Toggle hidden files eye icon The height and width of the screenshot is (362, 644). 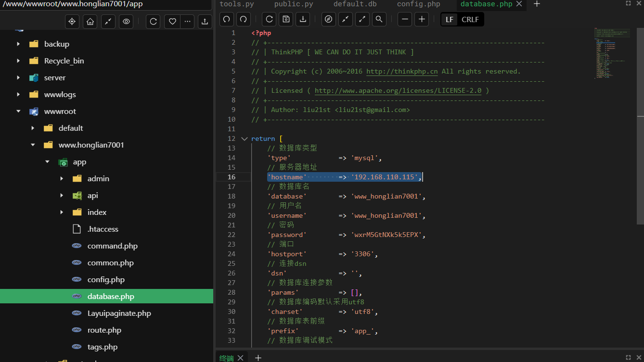(126, 22)
